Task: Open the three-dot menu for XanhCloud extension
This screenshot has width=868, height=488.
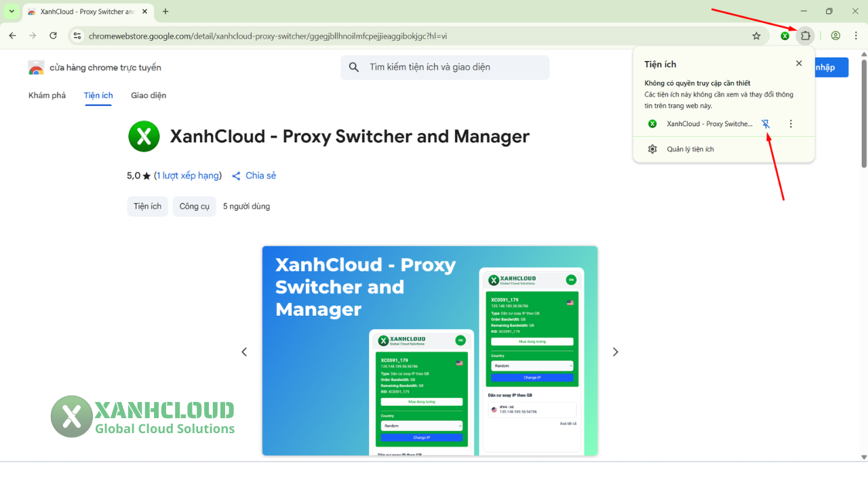Action: 791,124
